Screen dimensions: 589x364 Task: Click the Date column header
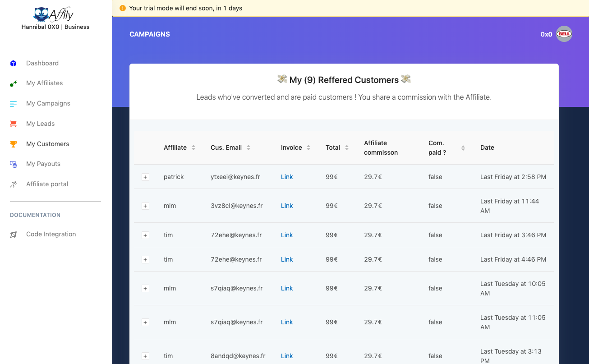tap(487, 147)
